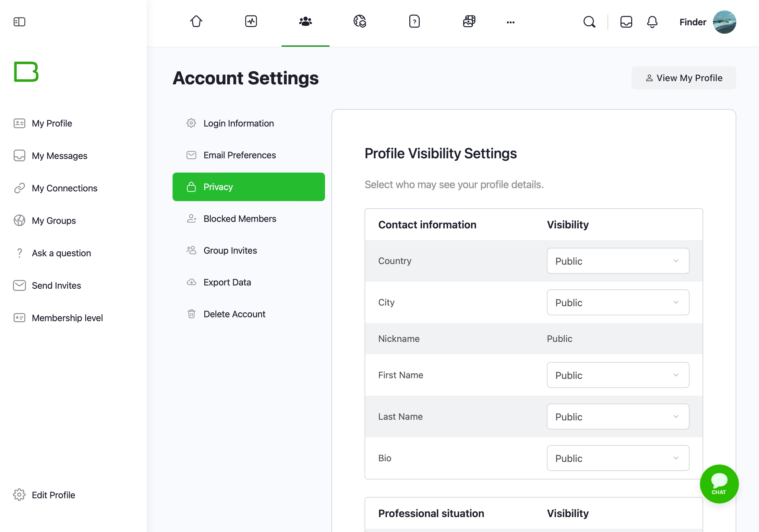This screenshot has width=759, height=532.
Task: Click the My Messages inbox icon in sidebar
Action: [19, 155]
